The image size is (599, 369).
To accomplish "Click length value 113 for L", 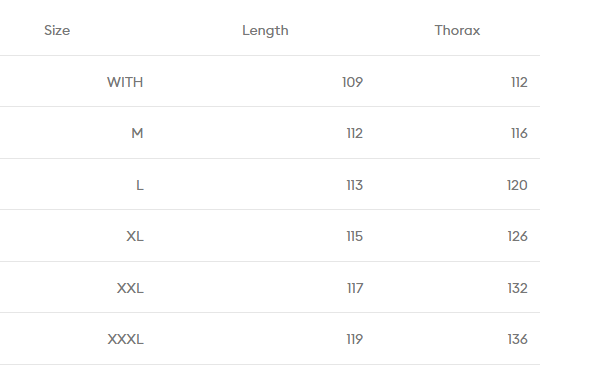I will 355,185.
